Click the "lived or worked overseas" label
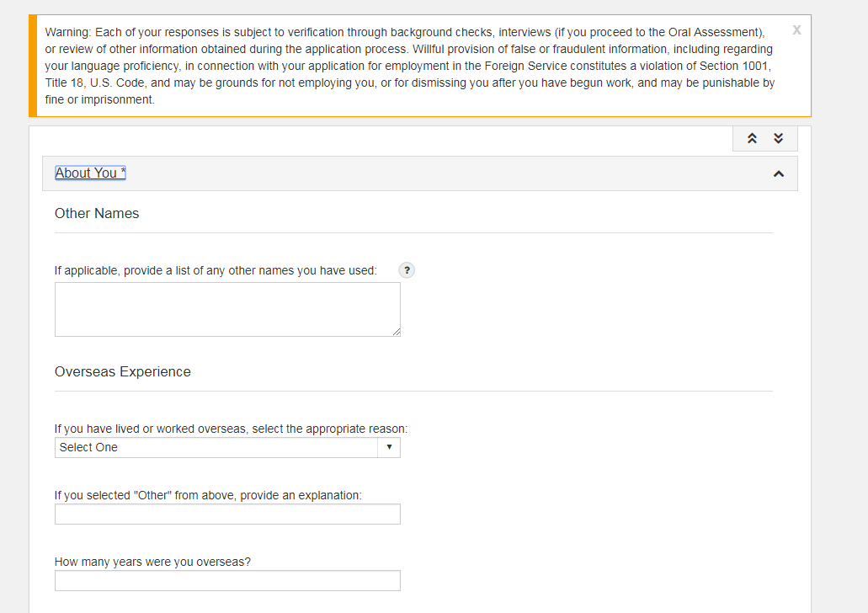This screenshot has width=868, height=613. [x=231, y=429]
